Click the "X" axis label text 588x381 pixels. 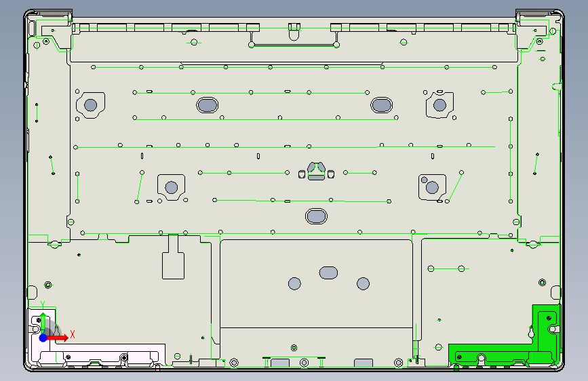[73, 334]
